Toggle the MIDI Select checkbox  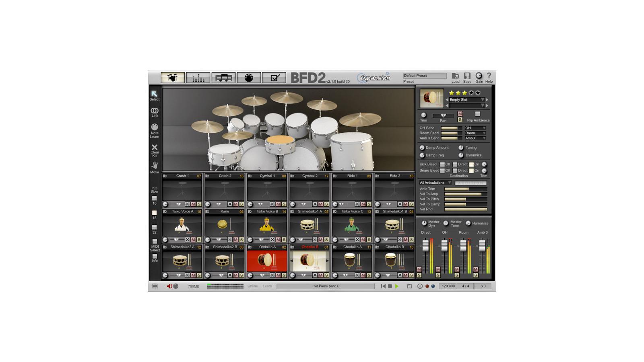pos(155,242)
